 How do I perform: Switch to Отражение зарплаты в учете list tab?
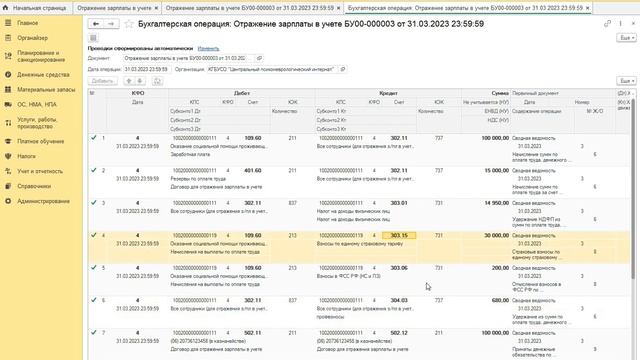pos(114,8)
